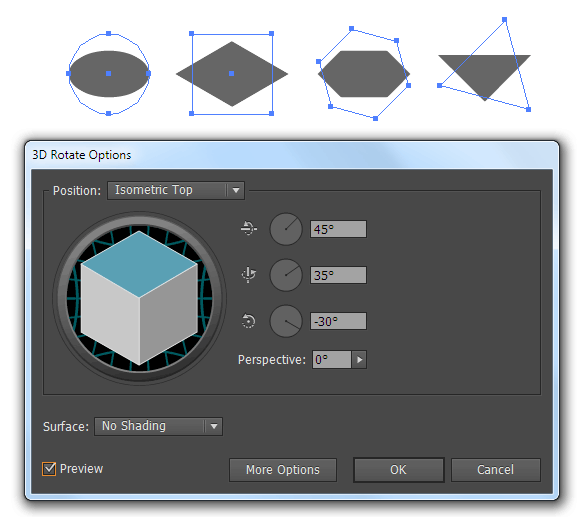Expand the Perspective slider arrow
Viewport: 580px width, 517px height.
(359, 359)
